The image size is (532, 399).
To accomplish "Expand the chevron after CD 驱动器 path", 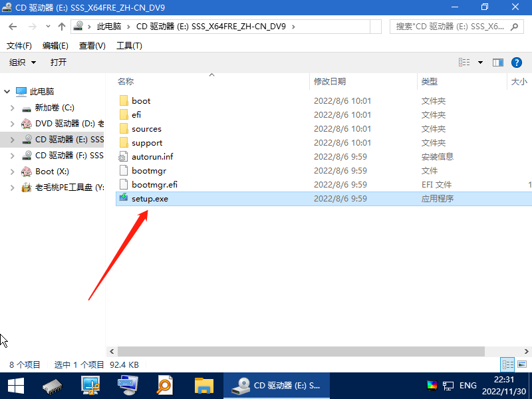I will (x=293, y=27).
